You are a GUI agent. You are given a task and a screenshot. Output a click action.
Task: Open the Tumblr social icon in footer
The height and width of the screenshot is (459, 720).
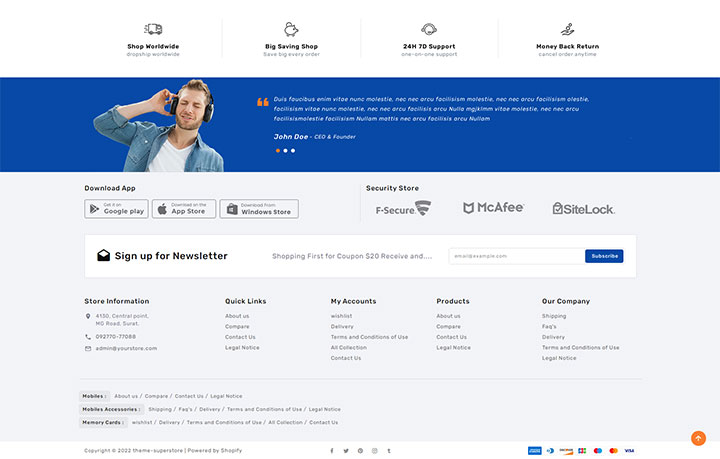point(389,451)
